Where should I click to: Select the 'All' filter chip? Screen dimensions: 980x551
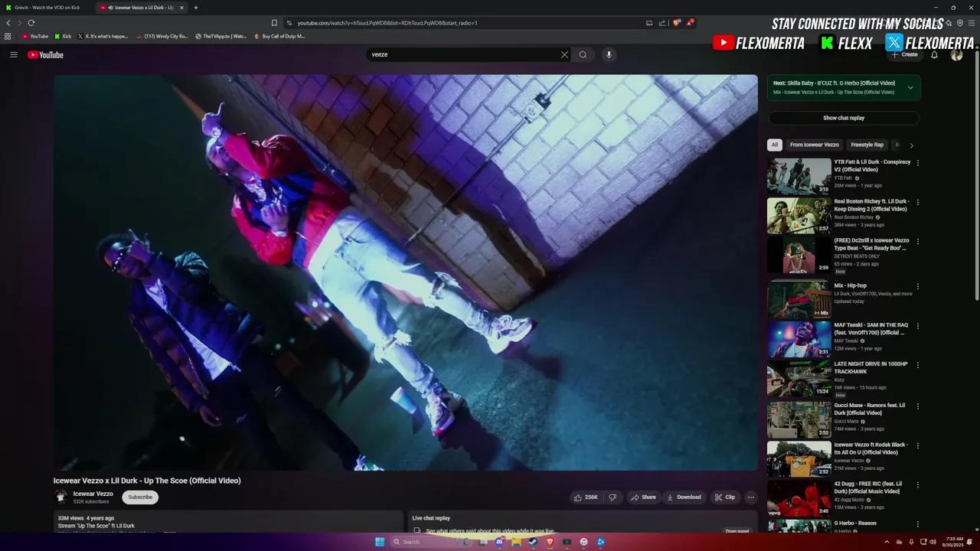pos(775,145)
